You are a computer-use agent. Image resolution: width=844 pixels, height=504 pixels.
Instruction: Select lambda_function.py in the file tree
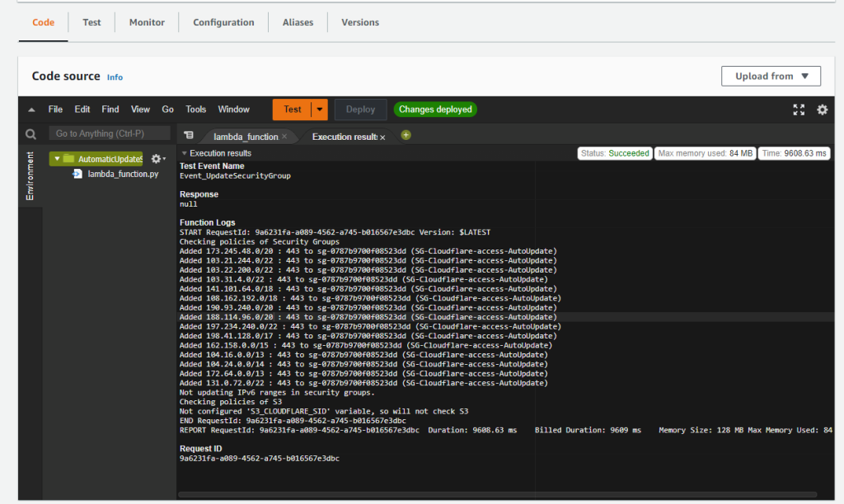(123, 174)
